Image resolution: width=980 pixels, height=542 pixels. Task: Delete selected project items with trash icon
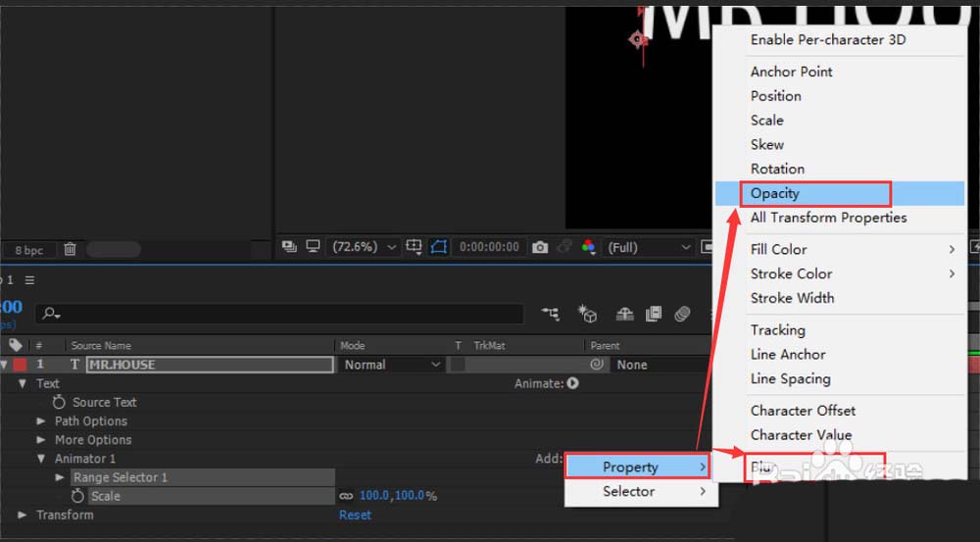tap(70, 249)
